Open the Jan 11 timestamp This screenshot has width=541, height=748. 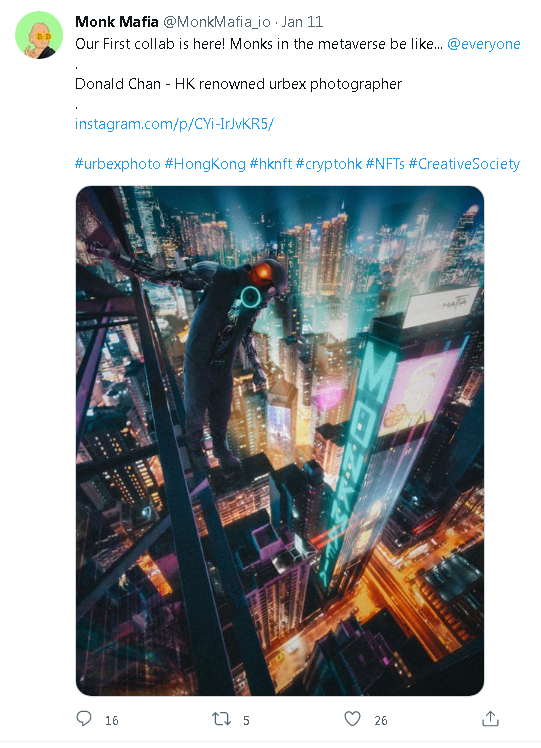point(302,21)
